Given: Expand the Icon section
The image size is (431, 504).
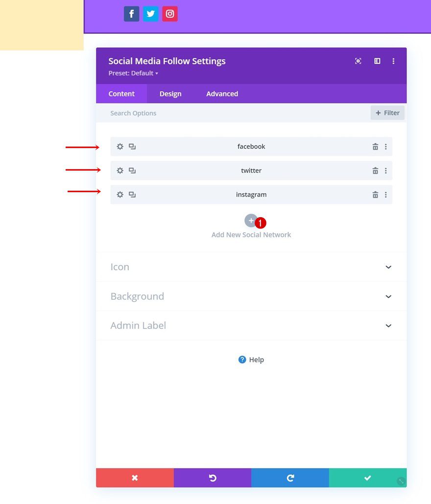Looking at the screenshot, I should (251, 267).
